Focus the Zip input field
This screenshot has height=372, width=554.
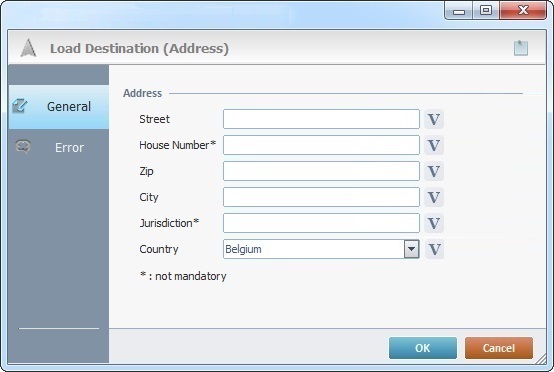coord(321,171)
